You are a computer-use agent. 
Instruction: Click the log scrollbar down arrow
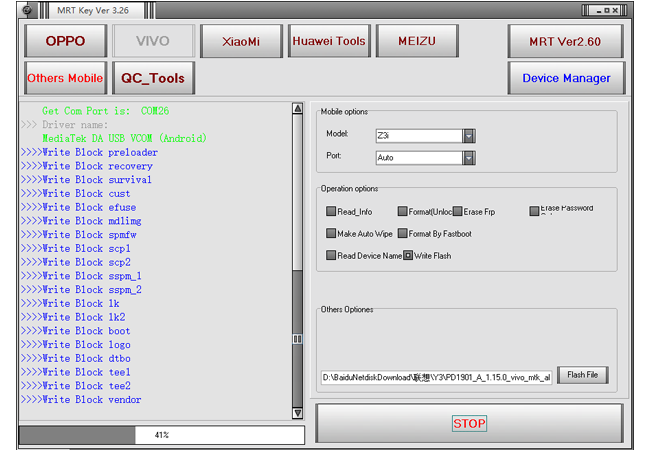pyautogui.click(x=297, y=413)
